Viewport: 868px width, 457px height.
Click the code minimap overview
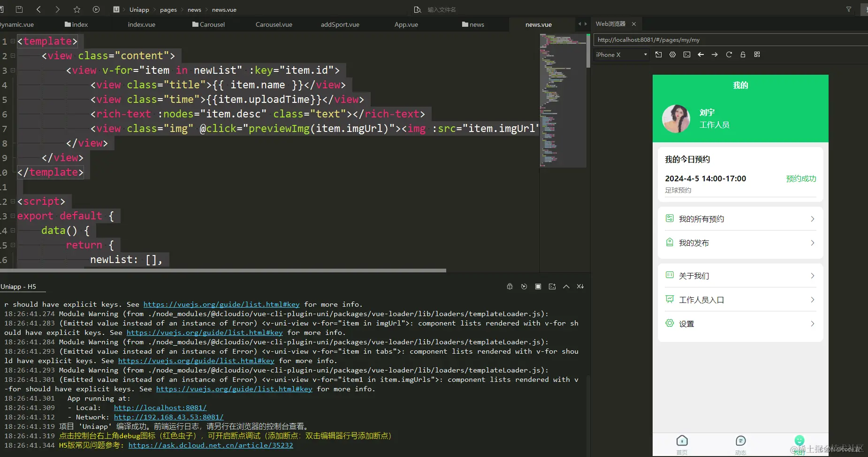click(563, 101)
